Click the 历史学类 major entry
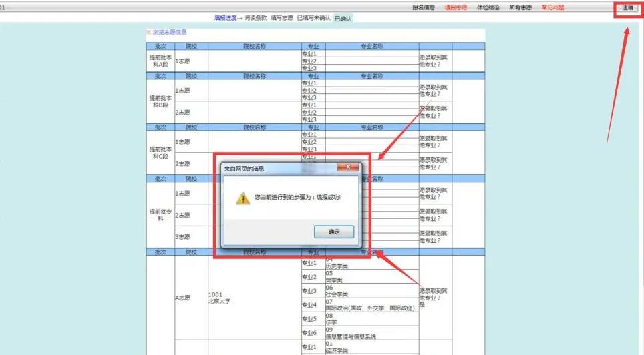The image size is (644, 355). (x=337, y=266)
